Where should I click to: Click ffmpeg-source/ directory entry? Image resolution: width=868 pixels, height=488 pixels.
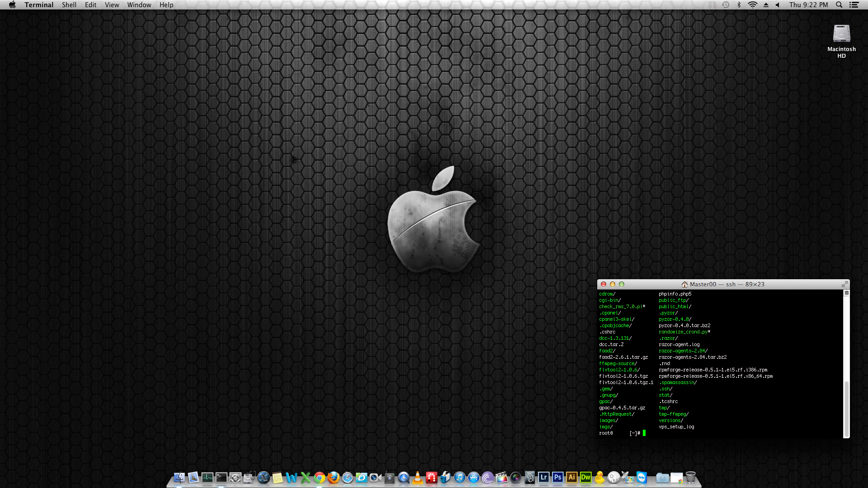point(618,363)
